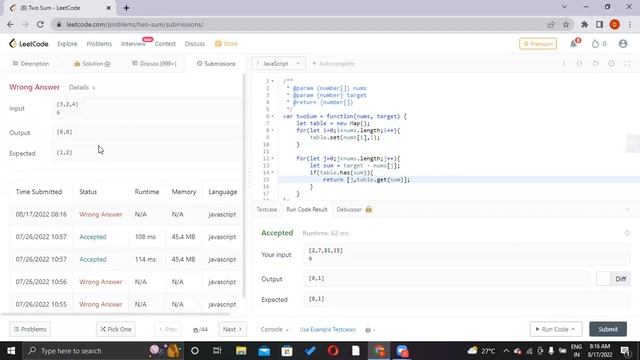Fold the for loop at line 12
Image resolution: width=640 pixels, height=360 pixels.
pos(273,158)
